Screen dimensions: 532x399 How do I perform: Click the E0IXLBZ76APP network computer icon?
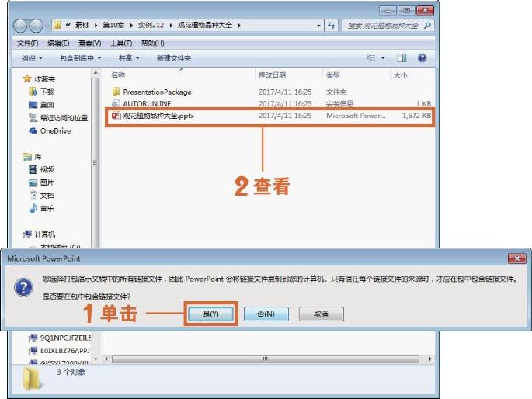pos(33,351)
